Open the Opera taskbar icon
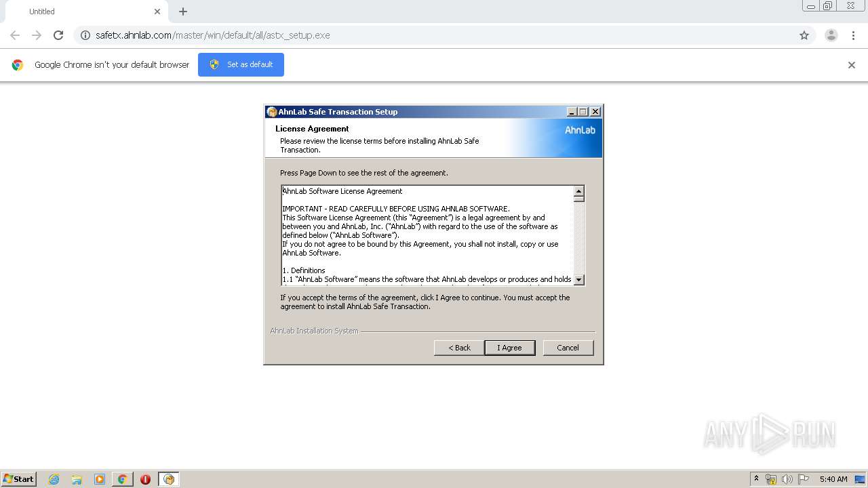 (x=145, y=479)
